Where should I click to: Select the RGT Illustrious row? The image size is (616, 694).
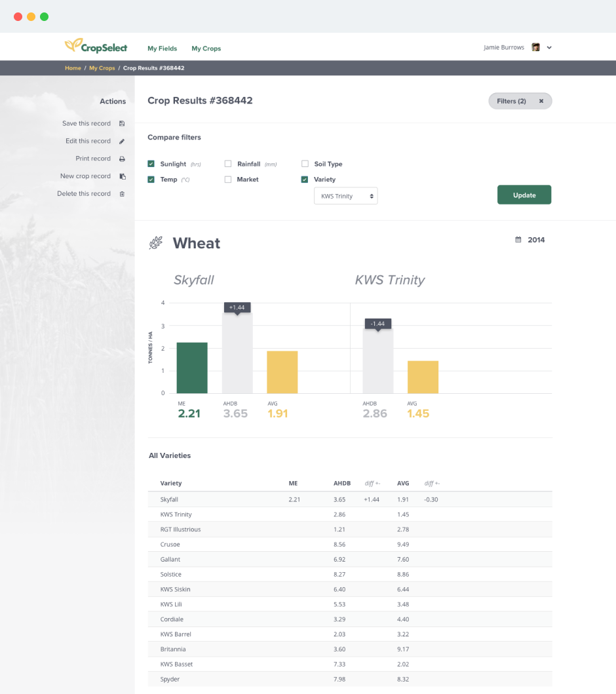tap(350, 530)
